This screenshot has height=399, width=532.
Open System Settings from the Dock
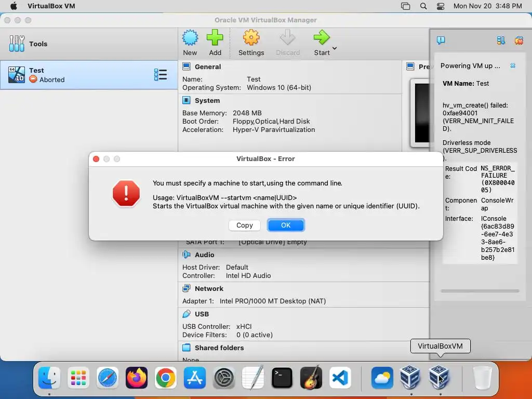[224, 378]
